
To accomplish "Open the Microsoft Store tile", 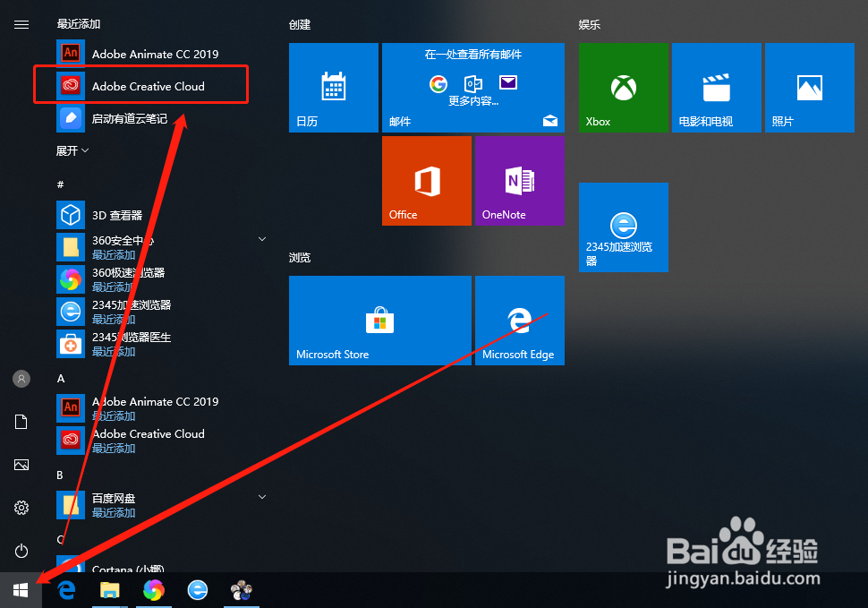I will coord(380,320).
